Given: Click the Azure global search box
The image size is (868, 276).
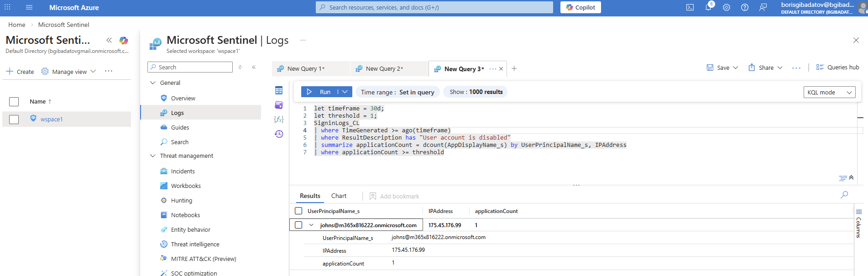Looking at the screenshot, I should click(x=434, y=7).
